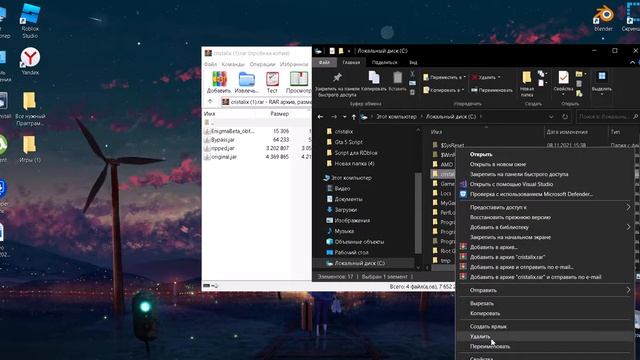Image resolution: width=640 pixels, height=360 pixels.
Task: Open the Игры (1) desktop folder
Action: (30, 149)
